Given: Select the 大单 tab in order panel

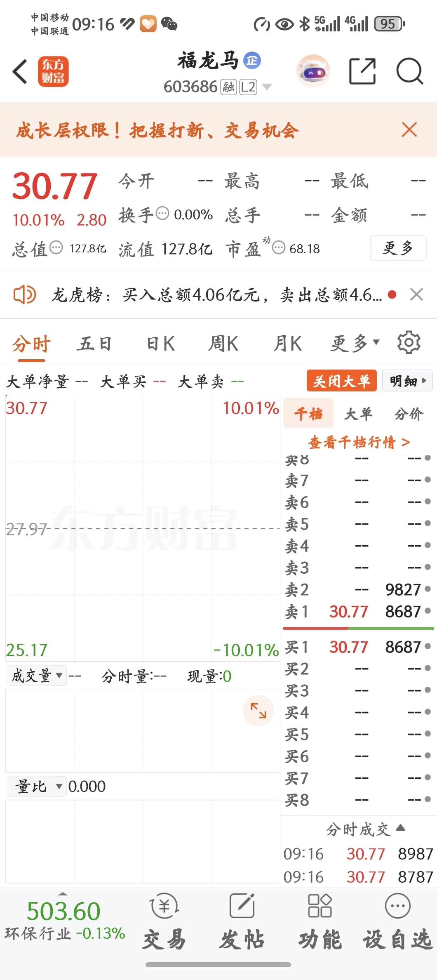Looking at the screenshot, I should tap(358, 413).
